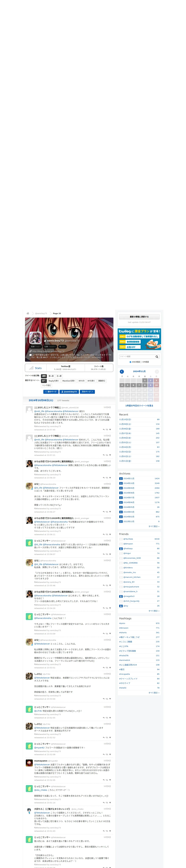Set sort order to 古→新
Image resolution: width=186 pixels, height=868 pixels.
(59, 376)
